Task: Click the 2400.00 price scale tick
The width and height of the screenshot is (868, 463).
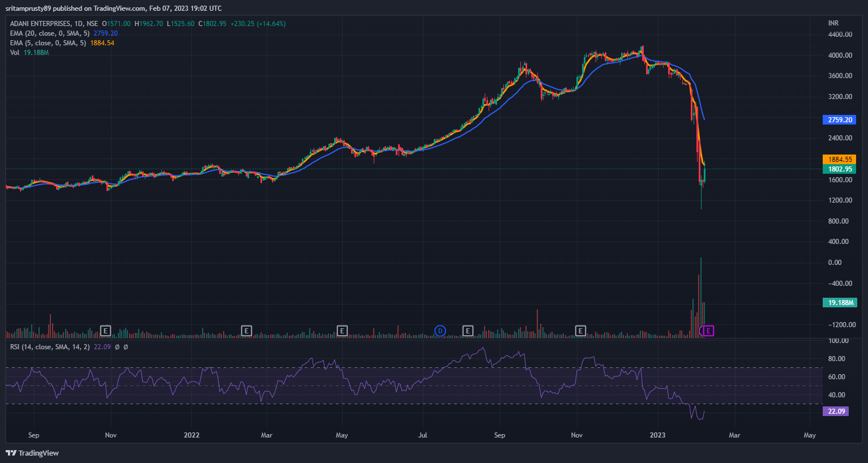Action: (840, 138)
